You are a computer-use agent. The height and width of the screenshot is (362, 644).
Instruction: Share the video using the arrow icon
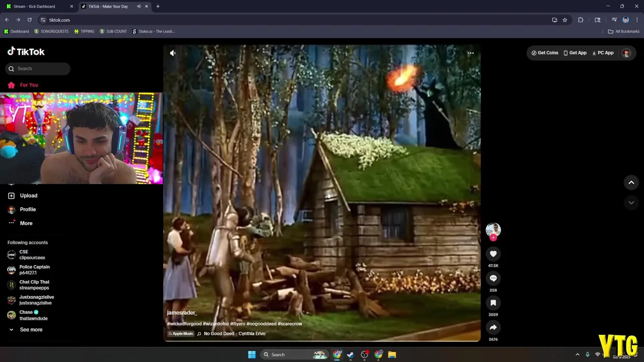493,327
